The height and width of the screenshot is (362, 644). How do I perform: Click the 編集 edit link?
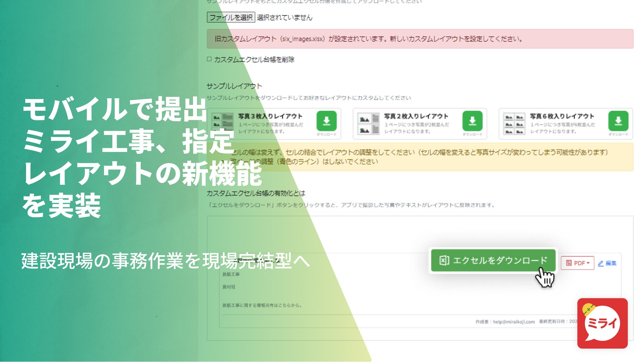point(607,263)
